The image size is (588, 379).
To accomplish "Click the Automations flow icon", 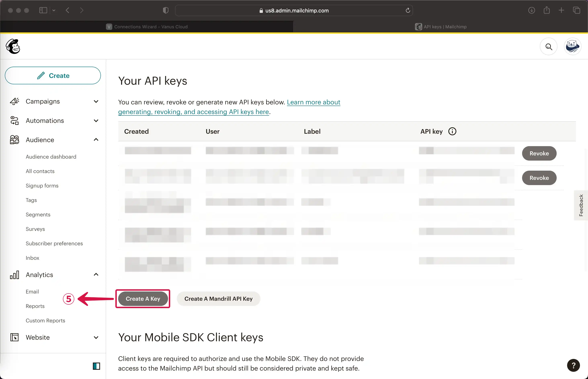I will (14, 121).
